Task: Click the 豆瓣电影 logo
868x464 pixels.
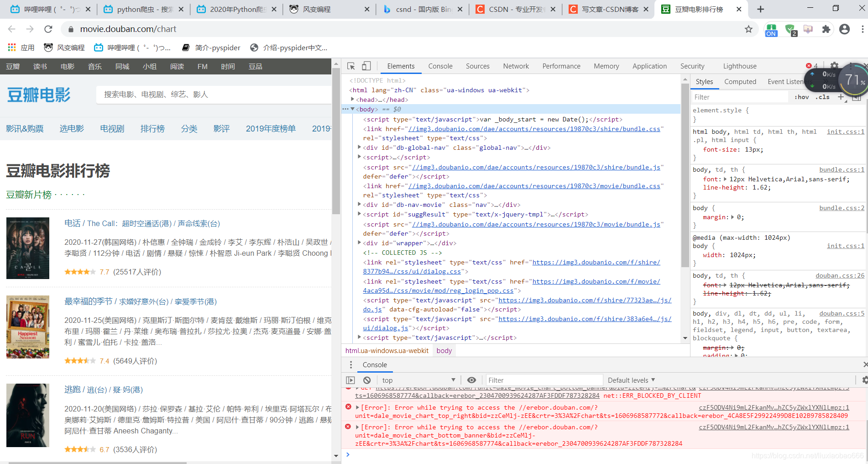Action: click(x=39, y=95)
